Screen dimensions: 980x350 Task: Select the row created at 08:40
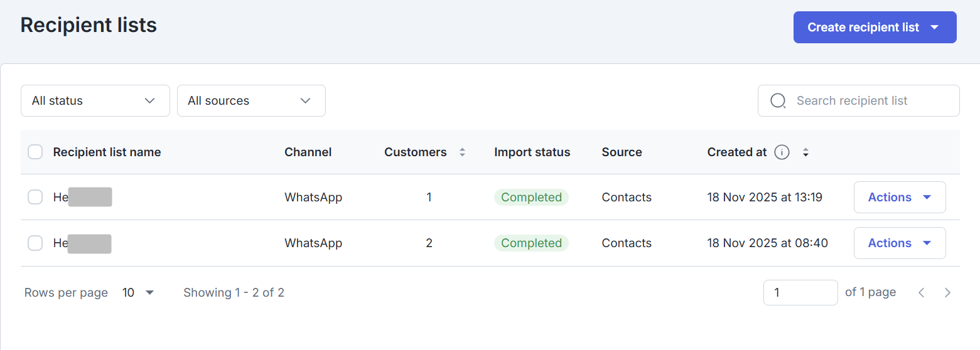tap(35, 243)
